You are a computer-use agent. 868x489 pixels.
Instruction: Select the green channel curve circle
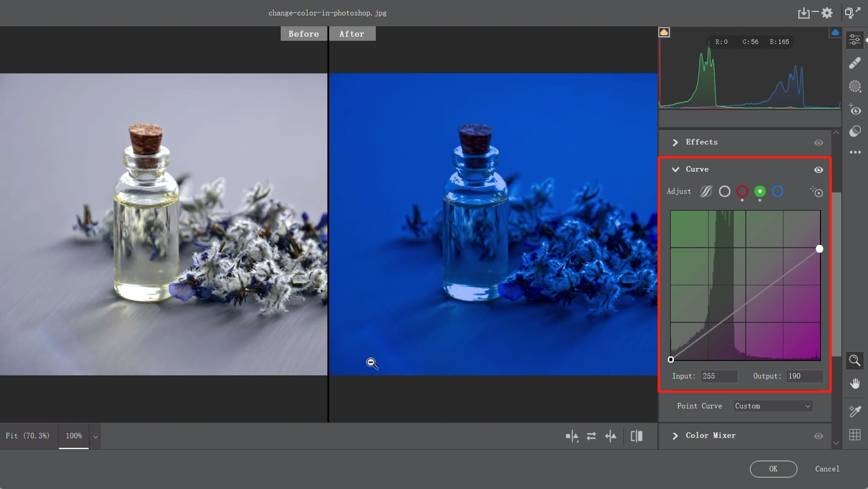click(760, 192)
